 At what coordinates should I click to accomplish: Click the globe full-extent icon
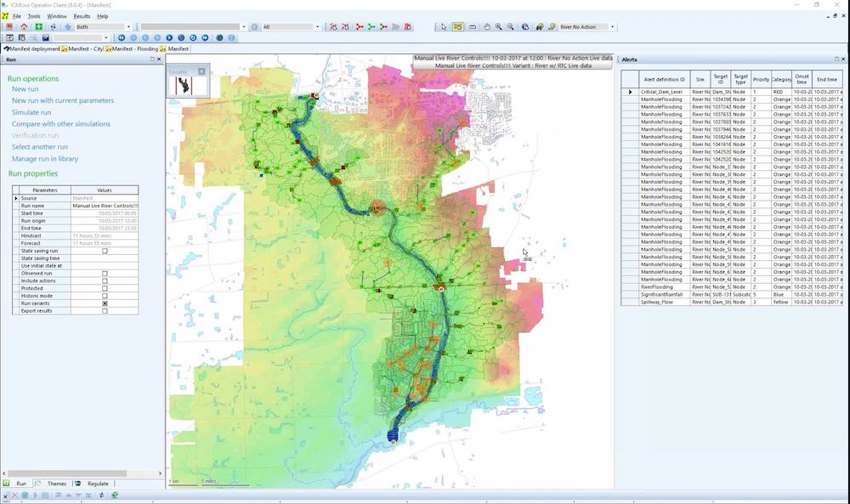pyautogui.click(x=525, y=27)
